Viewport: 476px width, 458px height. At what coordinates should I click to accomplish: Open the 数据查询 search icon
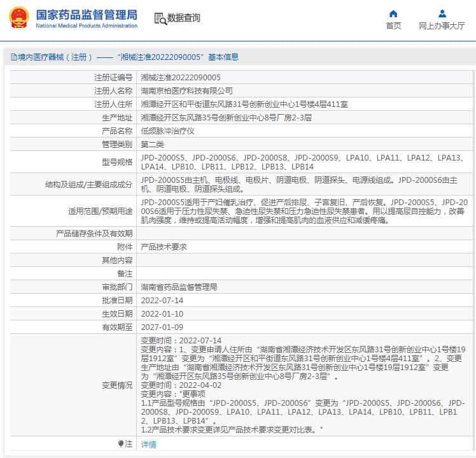(160, 18)
